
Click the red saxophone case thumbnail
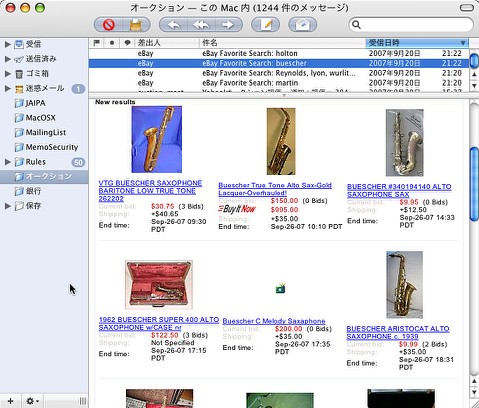(159, 285)
